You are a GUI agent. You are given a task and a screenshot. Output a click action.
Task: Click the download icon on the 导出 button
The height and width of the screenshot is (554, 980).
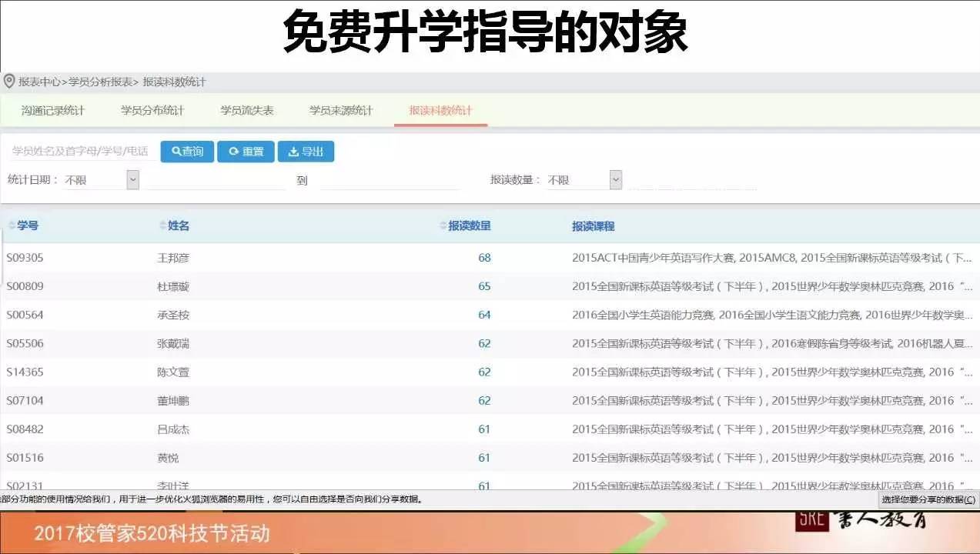295,151
